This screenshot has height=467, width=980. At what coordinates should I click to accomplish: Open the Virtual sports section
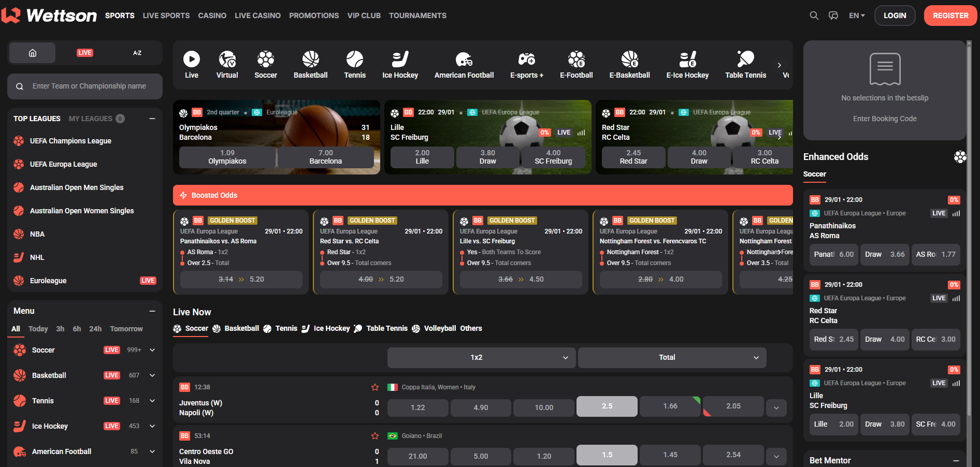227,63
